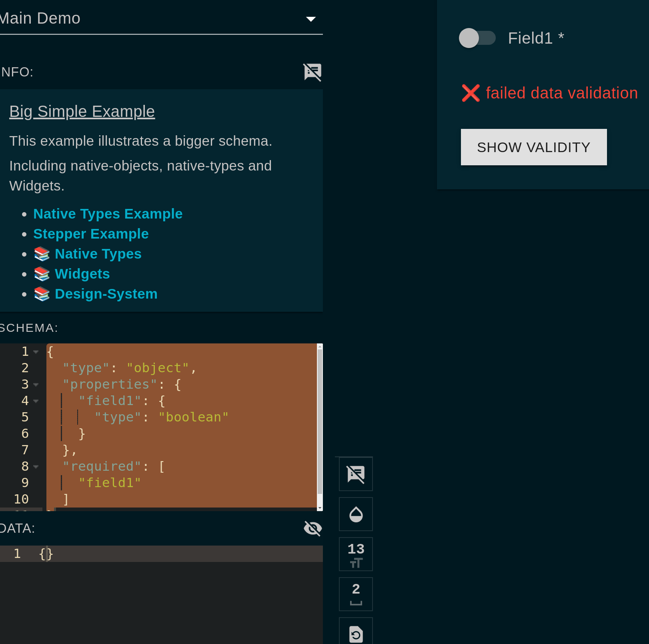
Task: Click the books icon beside Native Types
Action: 42,254
